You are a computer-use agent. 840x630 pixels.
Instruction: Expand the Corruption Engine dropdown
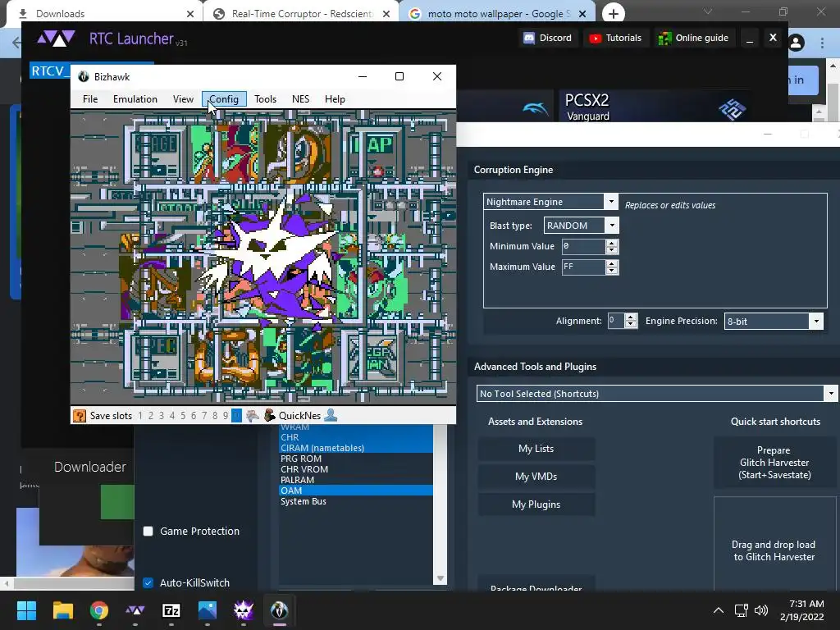click(611, 202)
